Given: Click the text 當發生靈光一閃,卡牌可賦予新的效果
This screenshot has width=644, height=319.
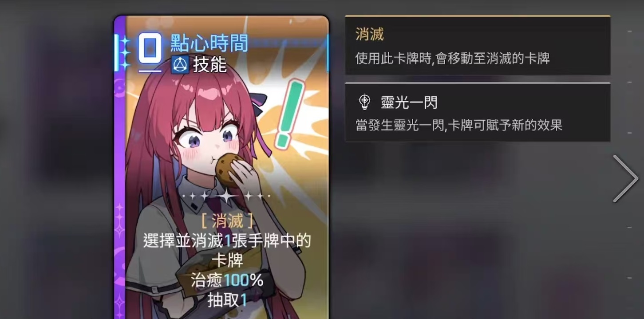Looking at the screenshot, I should point(459,125).
